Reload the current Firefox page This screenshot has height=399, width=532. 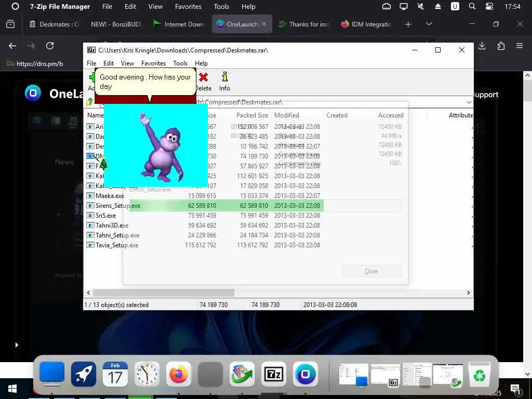pyautogui.click(x=50, y=46)
